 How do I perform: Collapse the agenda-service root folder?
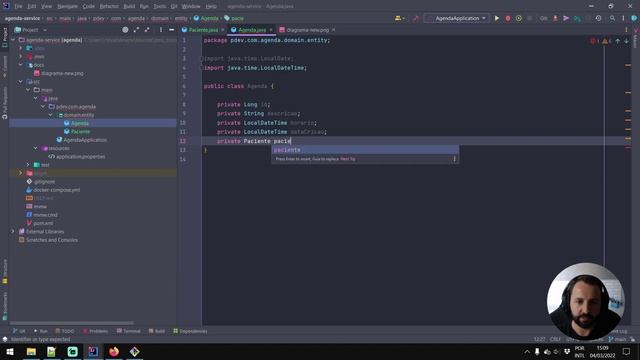point(13,40)
